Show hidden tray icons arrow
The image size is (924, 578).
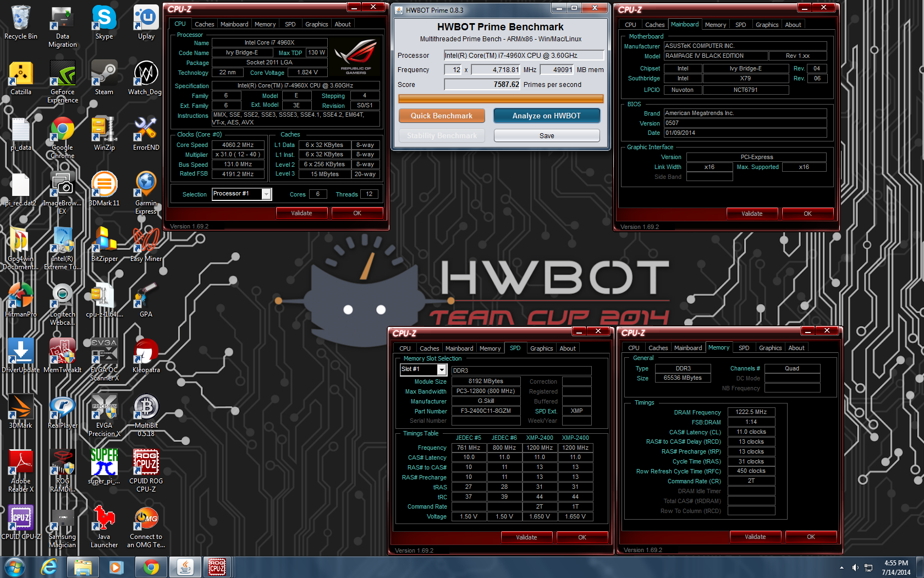(x=842, y=568)
